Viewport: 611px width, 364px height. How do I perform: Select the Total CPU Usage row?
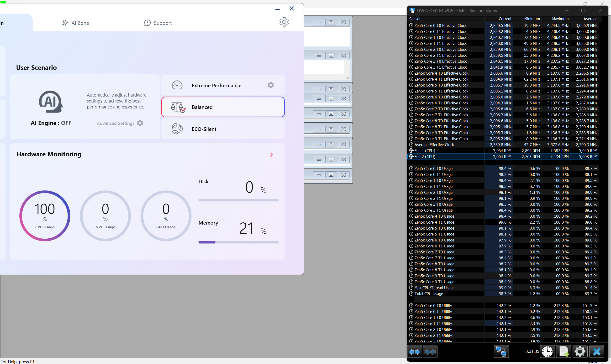coord(503,294)
